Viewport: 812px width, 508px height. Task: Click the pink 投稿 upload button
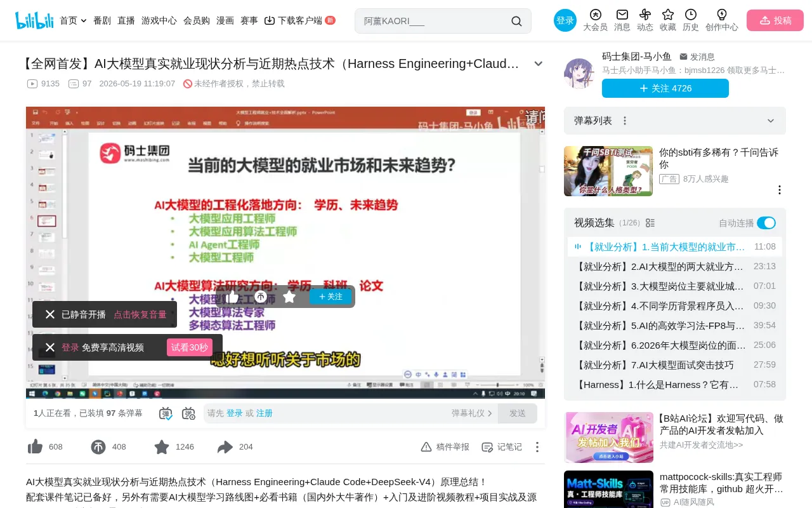775,20
